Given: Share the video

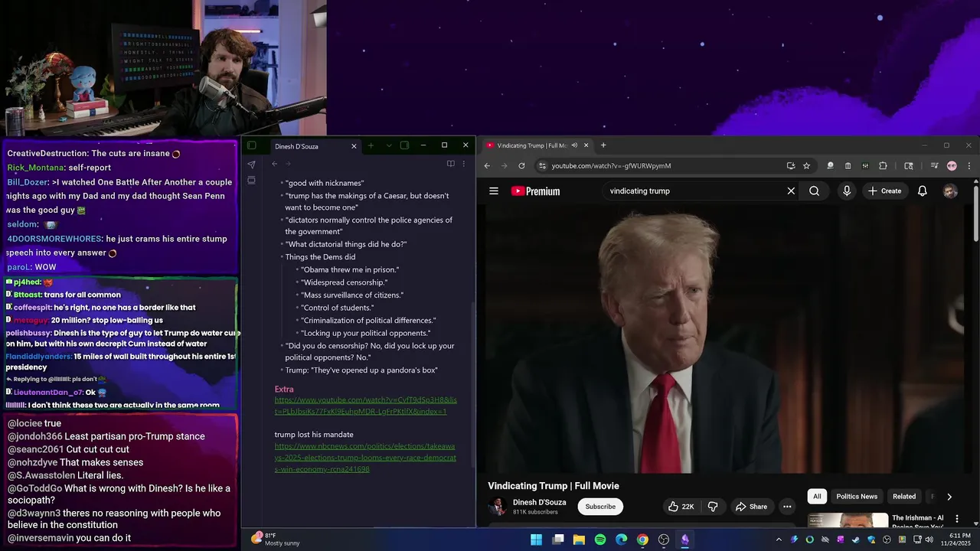Looking at the screenshot, I should click(751, 507).
